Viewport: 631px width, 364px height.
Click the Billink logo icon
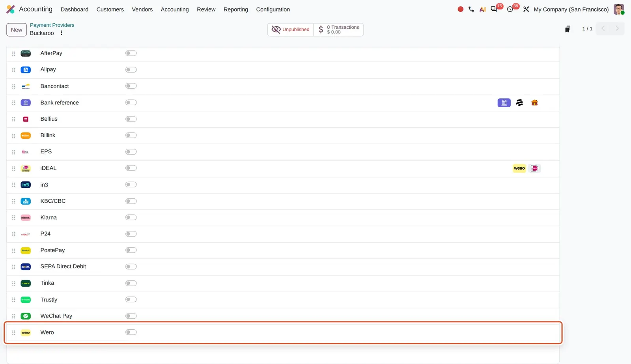(x=26, y=136)
